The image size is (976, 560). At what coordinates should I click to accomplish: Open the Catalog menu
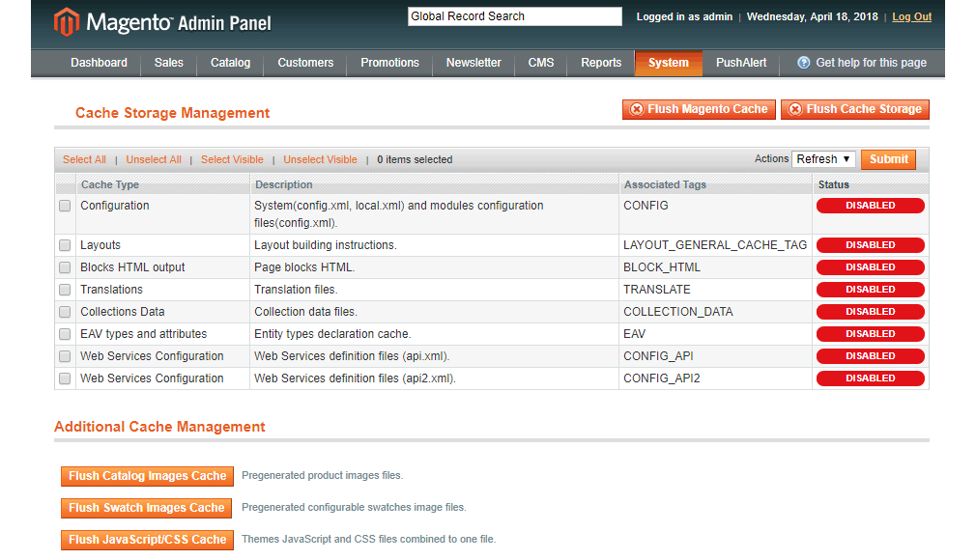tap(230, 63)
